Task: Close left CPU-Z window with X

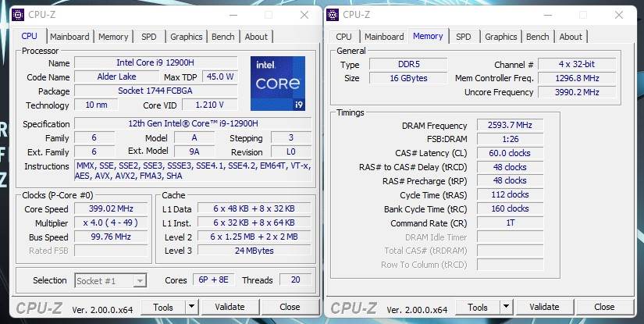Action: tap(304, 15)
